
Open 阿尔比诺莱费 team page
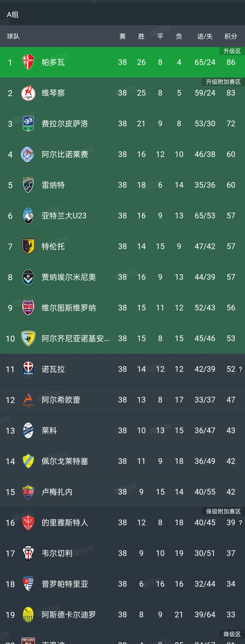(65, 154)
